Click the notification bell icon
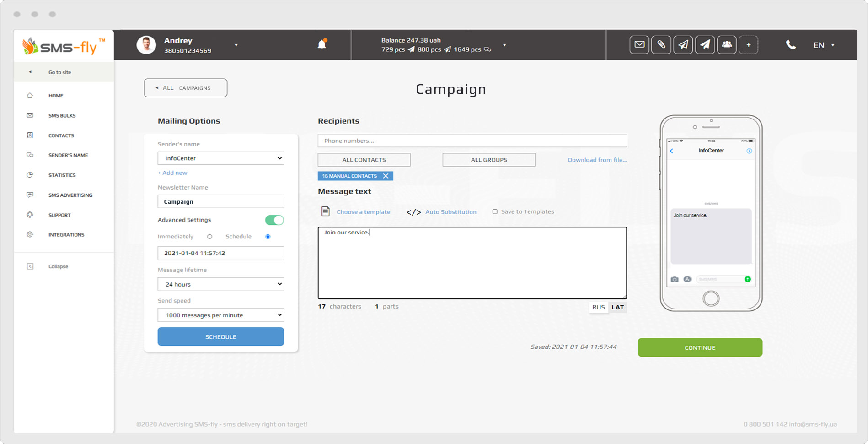This screenshot has width=868, height=444. click(x=322, y=44)
